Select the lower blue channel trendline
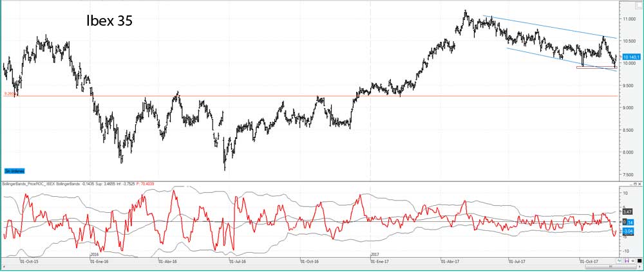 pyautogui.click(x=563, y=60)
